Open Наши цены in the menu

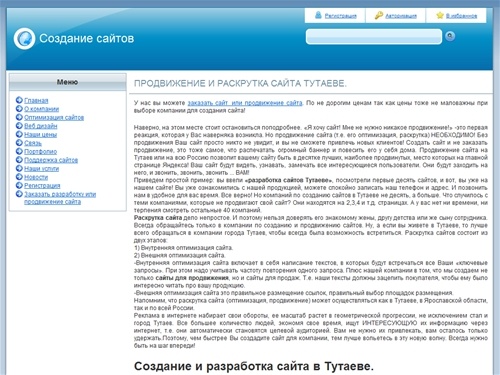(x=41, y=135)
